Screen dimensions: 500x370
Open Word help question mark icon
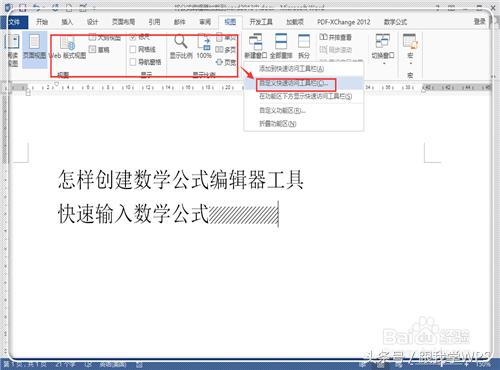(438, 7)
